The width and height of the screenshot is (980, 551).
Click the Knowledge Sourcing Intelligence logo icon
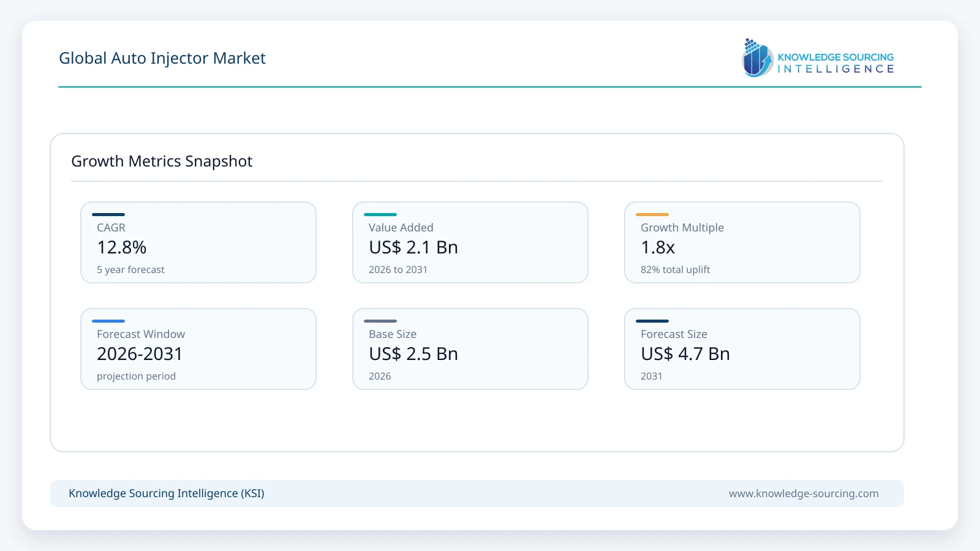[758, 58]
